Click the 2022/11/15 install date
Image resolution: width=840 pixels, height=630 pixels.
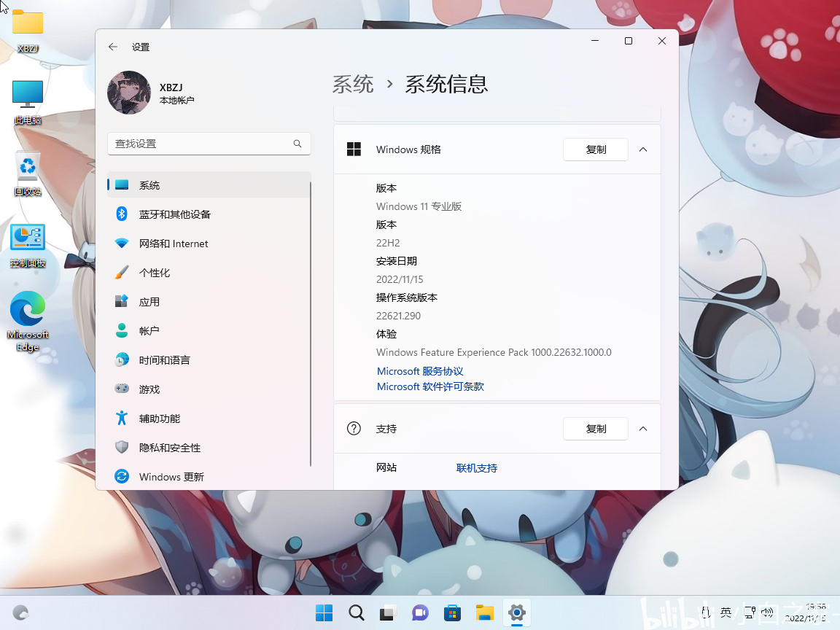point(400,279)
